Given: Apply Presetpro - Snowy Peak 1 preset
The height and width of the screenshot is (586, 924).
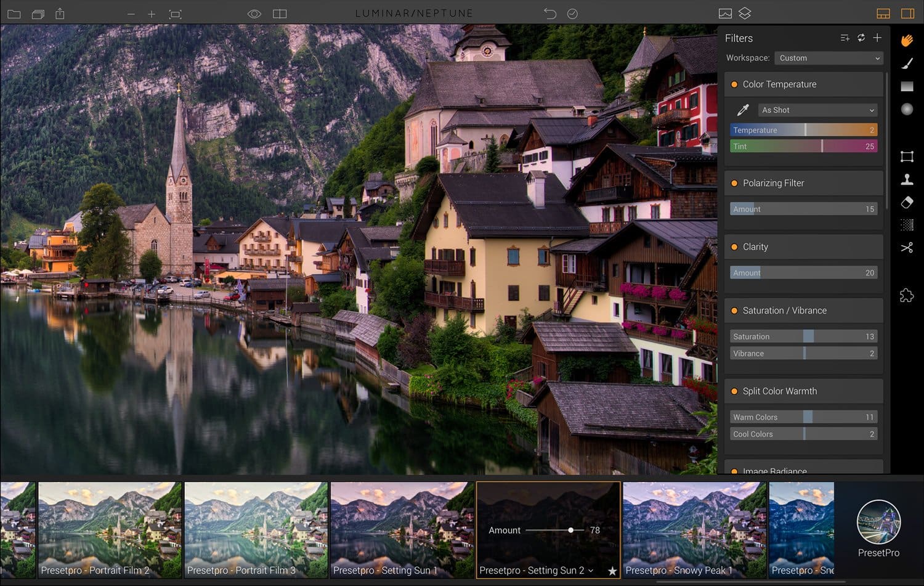Looking at the screenshot, I should (695, 530).
